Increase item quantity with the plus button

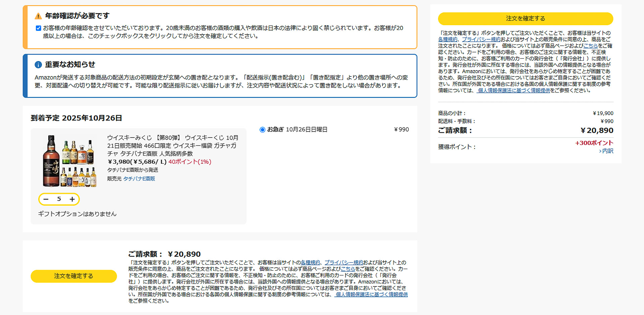coord(72,199)
